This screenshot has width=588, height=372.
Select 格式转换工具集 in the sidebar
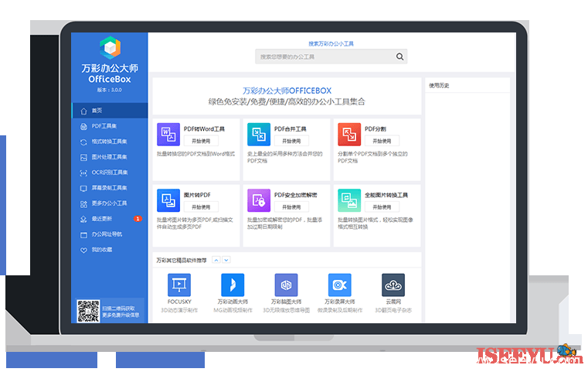pos(110,142)
